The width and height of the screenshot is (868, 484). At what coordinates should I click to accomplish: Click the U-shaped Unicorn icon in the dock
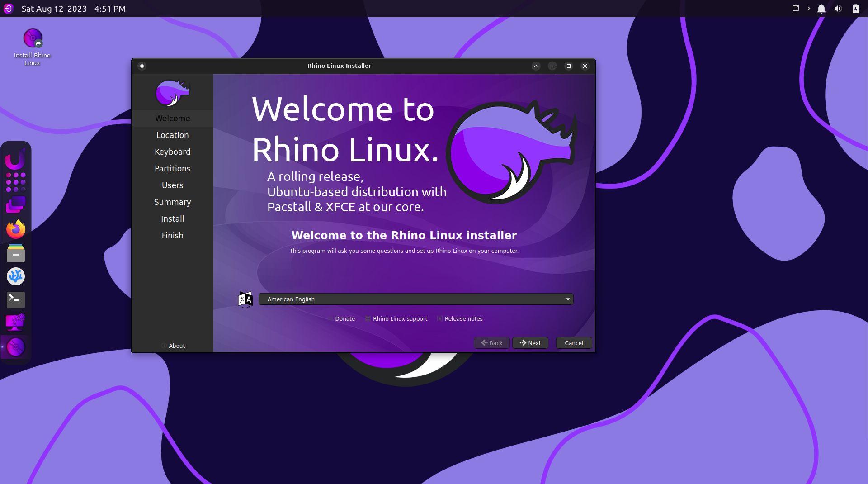click(15, 158)
